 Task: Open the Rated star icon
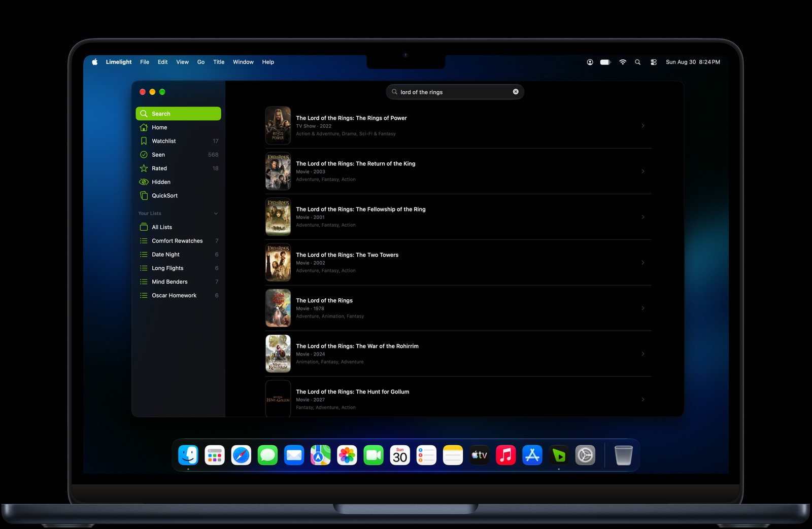(x=144, y=168)
